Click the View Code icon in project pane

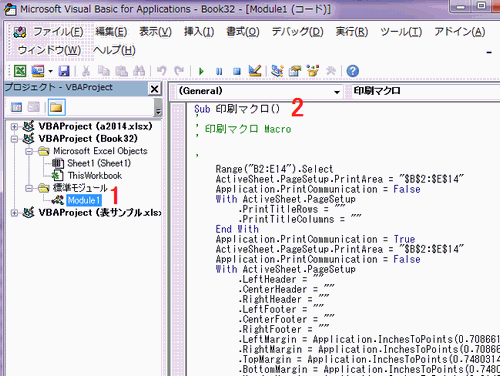pyautogui.click(x=16, y=107)
